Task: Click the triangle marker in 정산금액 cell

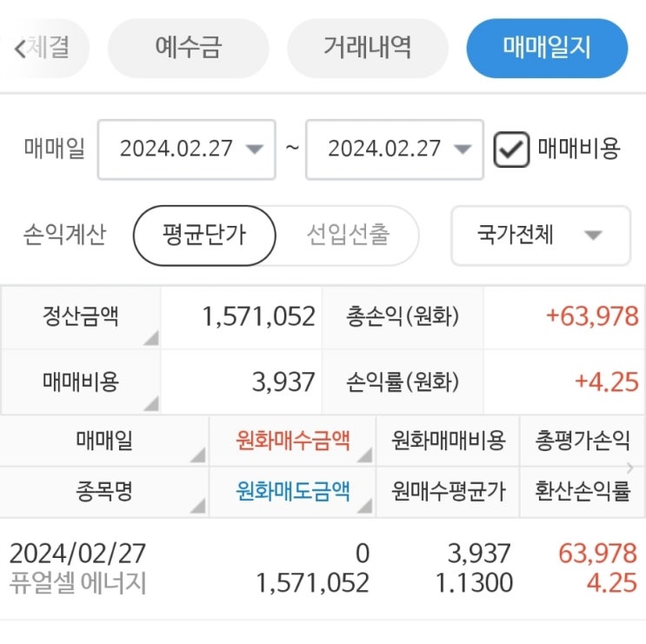Action: (152, 338)
